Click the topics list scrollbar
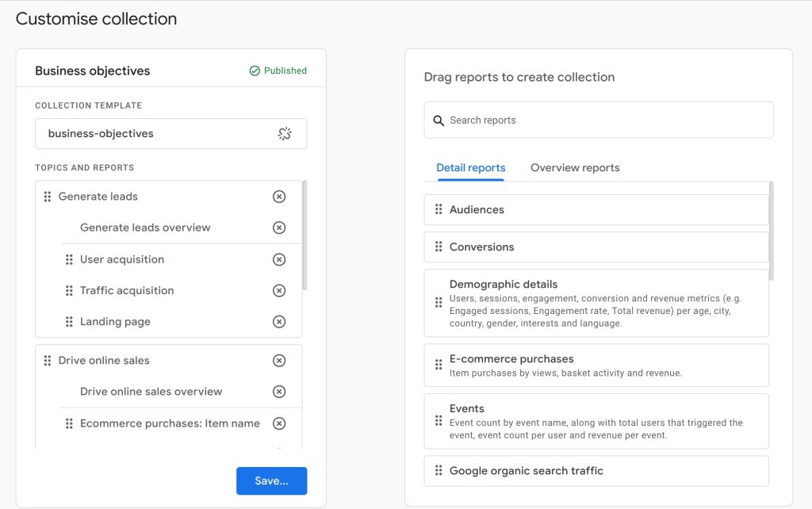Image resolution: width=812 pixels, height=509 pixels. [x=304, y=235]
